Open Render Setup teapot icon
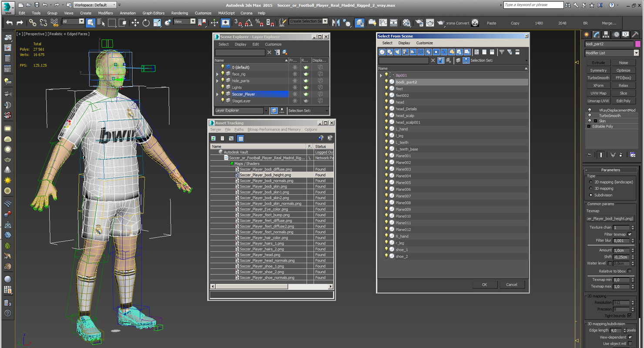 point(419,23)
